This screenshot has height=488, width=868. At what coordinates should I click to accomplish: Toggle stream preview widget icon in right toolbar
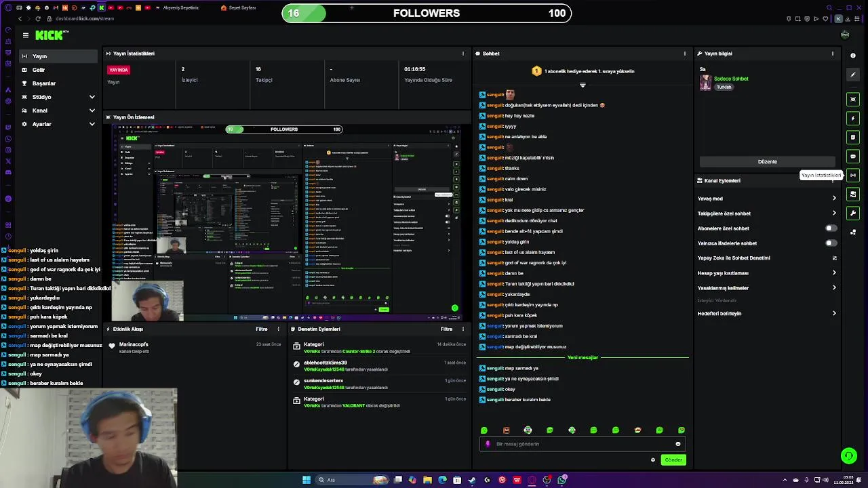click(853, 100)
